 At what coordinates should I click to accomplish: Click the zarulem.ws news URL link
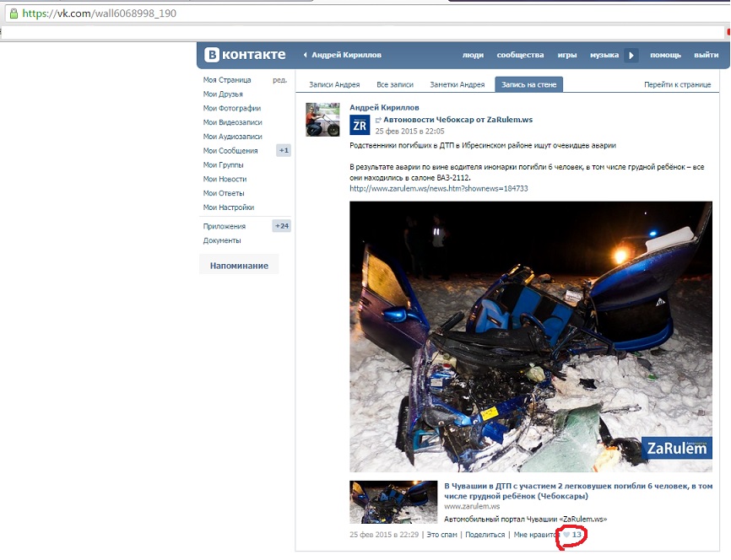click(x=439, y=188)
